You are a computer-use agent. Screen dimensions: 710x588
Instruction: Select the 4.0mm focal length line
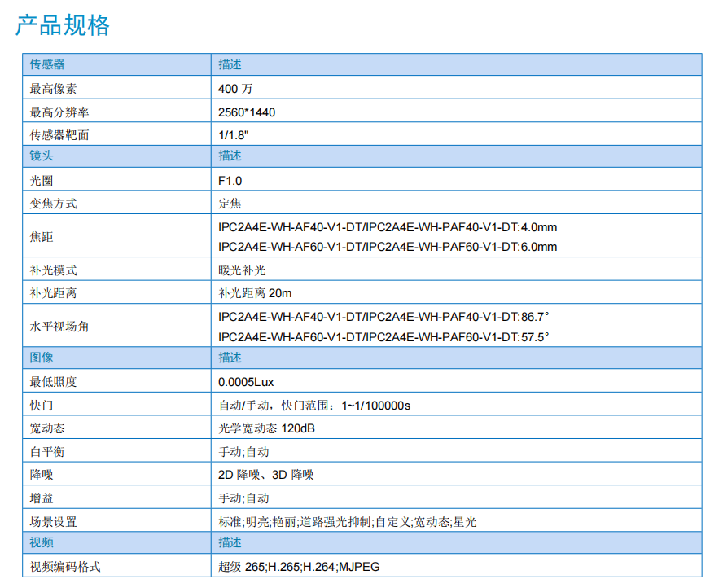(388, 227)
